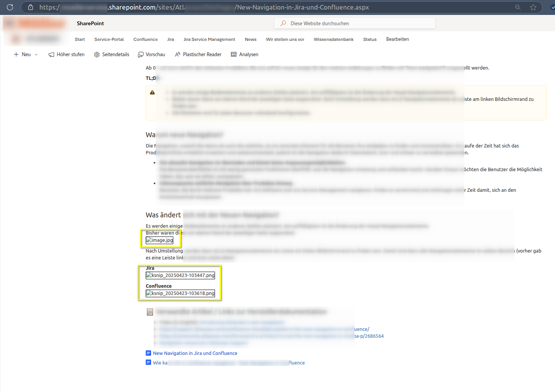
Task: Open browser zoom magnifier icon
Action: (518, 7)
